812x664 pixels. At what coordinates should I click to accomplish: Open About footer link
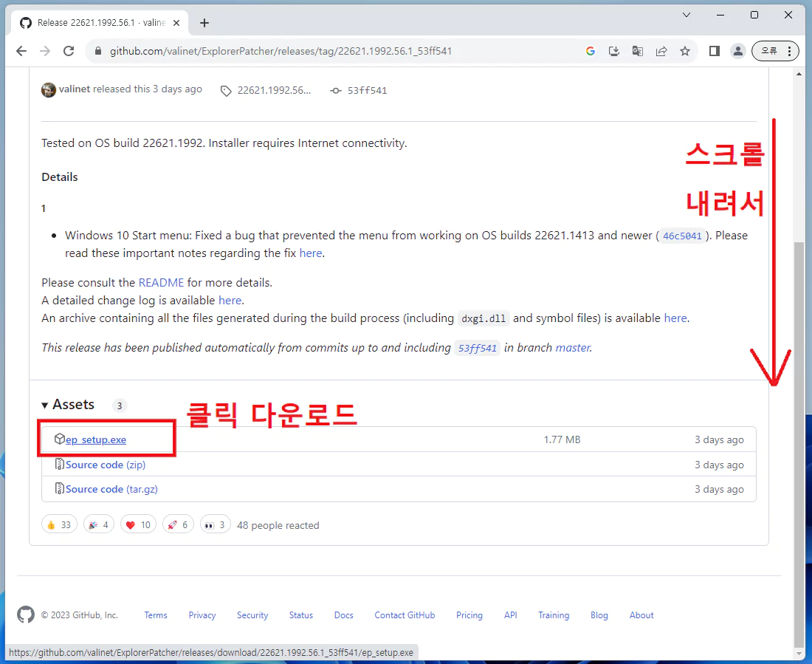coord(641,615)
